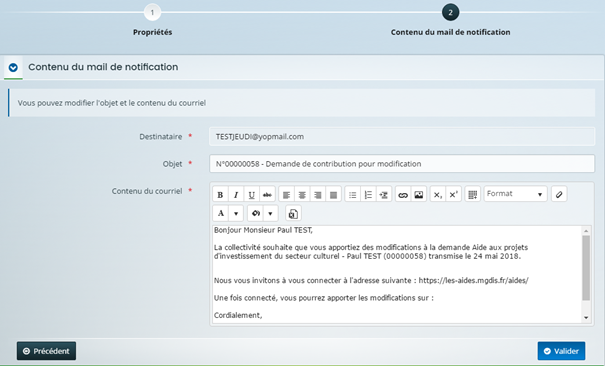The height and width of the screenshot is (366, 605).
Task: Click the editor scrollbar up arrow
Action: tap(586, 231)
